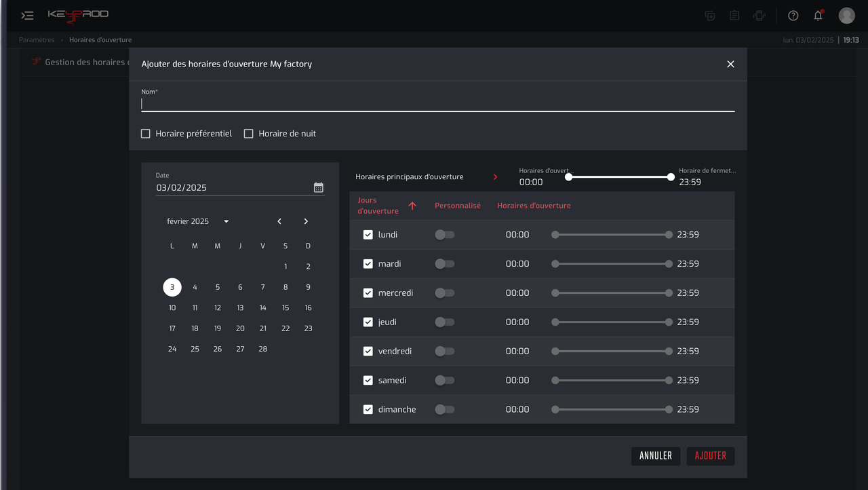
Task: Click the main opening time 00:00 value
Action: 531,182
